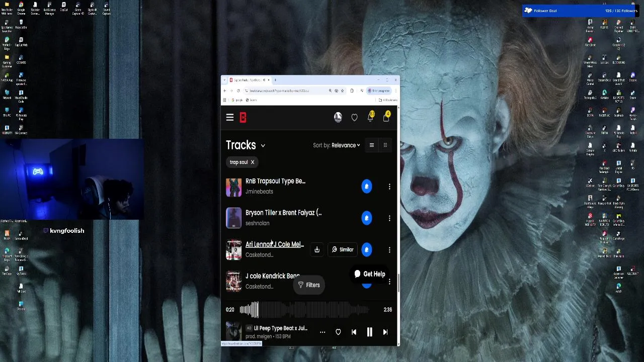Reload the browser page
Screen dimensions: 644x362
[238, 90]
